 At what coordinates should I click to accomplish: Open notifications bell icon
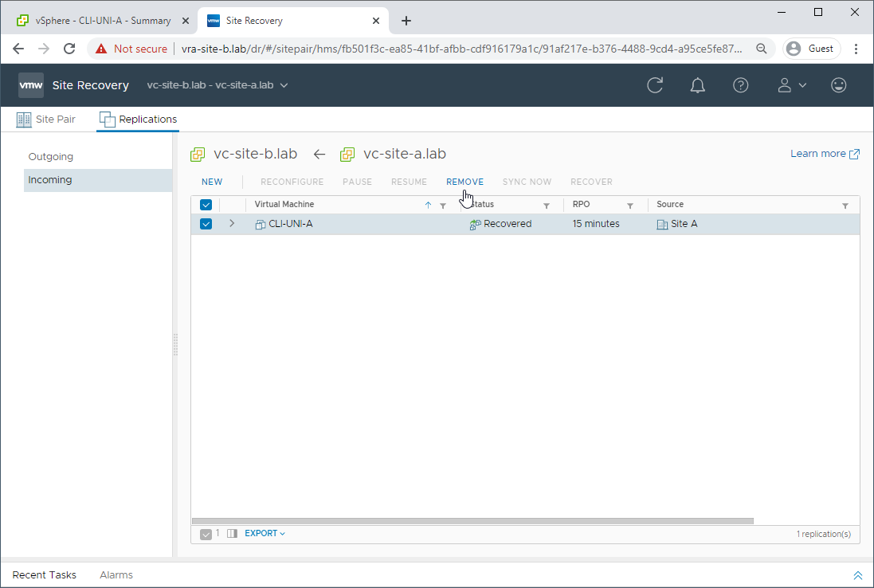coord(697,85)
